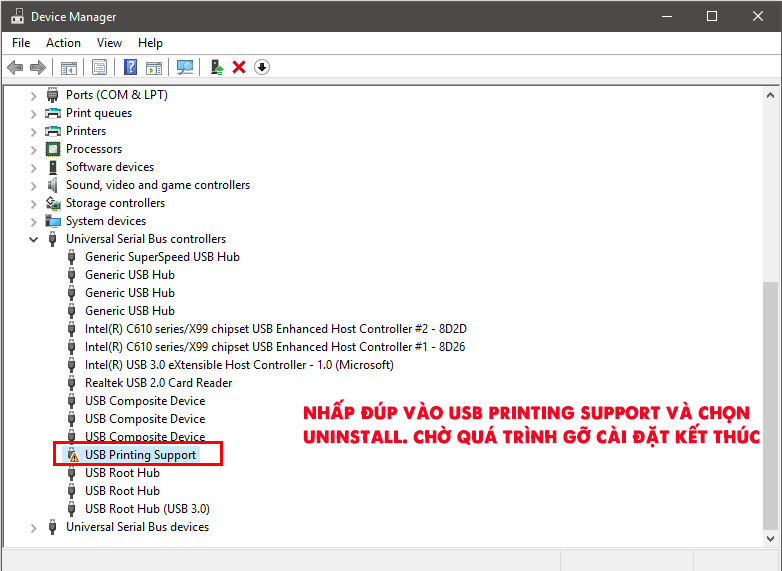The width and height of the screenshot is (782, 571).
Task: Minimize the Device Manager window
Action: point(667,16)
